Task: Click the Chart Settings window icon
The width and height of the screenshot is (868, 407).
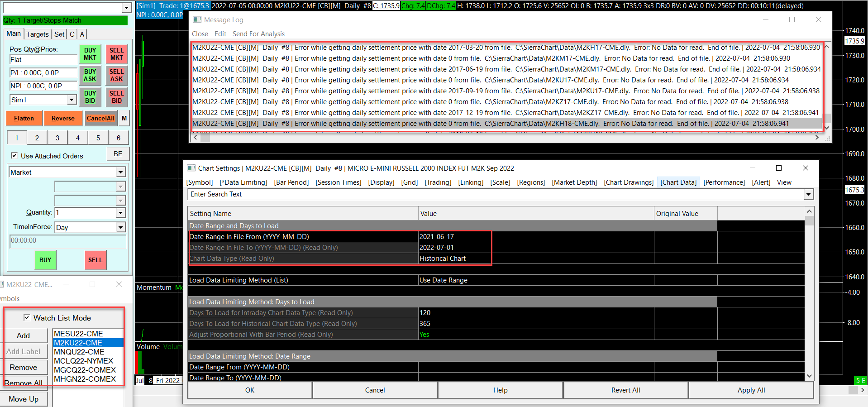Action: coord(191,168)
